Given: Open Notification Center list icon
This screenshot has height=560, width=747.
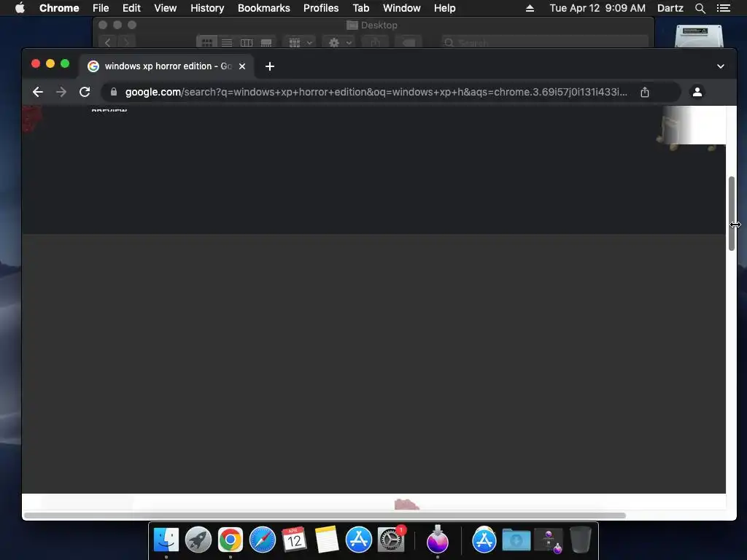Looking at the screenshot, I should coord(724,8).
